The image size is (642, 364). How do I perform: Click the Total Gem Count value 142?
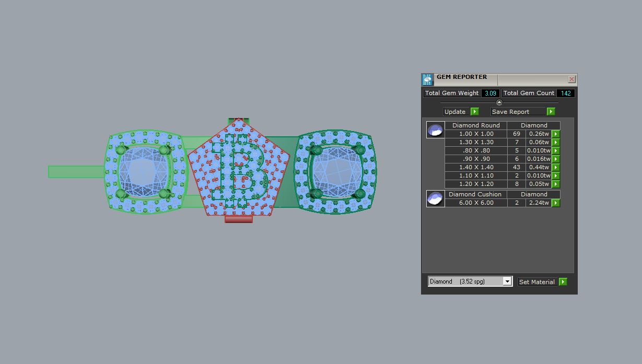coord(566,93)
